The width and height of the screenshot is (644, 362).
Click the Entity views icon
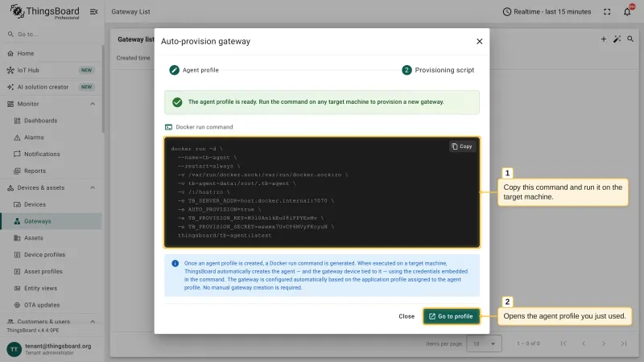pos(17,289)
